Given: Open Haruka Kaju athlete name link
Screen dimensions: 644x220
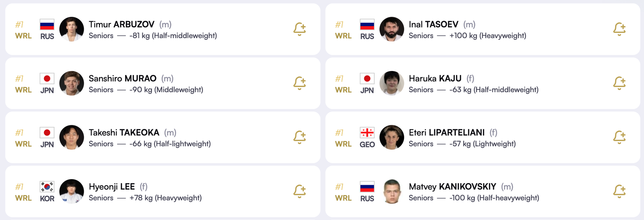Looking at the screenshot, I should tap(435, 78).
